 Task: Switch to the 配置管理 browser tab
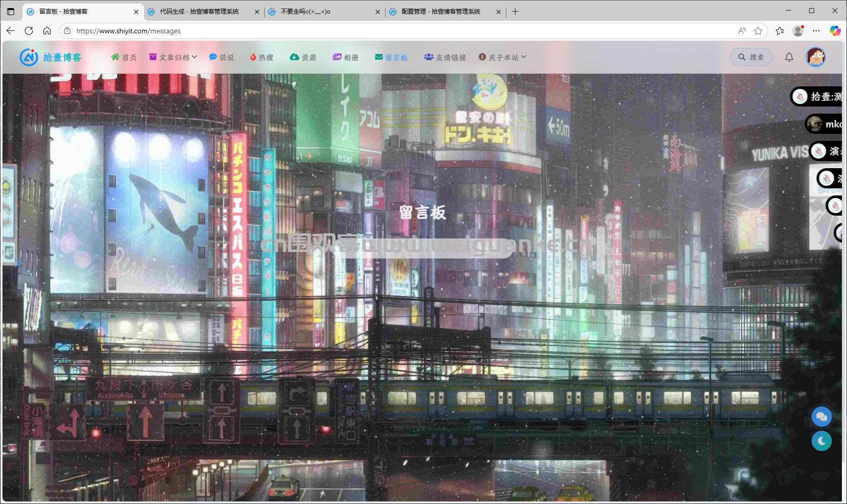click(445, 11)
